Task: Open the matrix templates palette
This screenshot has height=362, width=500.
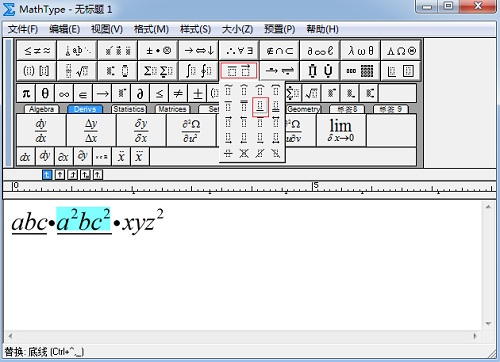Action: 360,71
